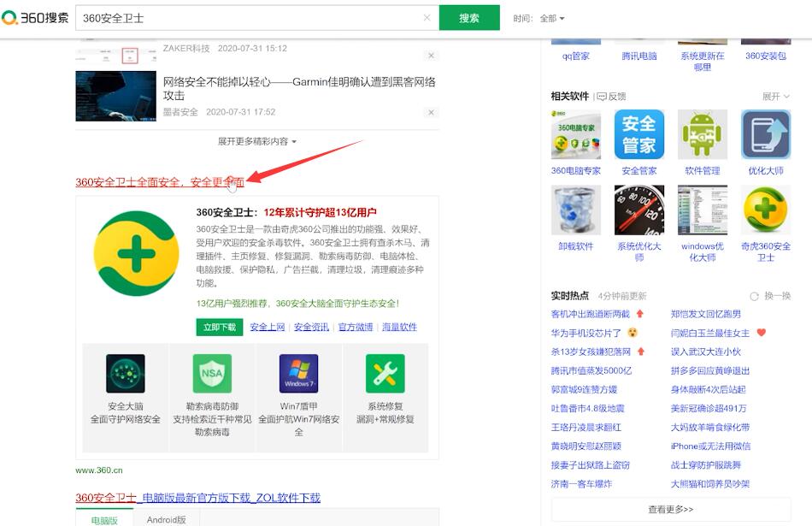Open hot topic 杀13岁女孩嫌犯落网
Viewport: 812px width, 526px height.
[591, 352]
